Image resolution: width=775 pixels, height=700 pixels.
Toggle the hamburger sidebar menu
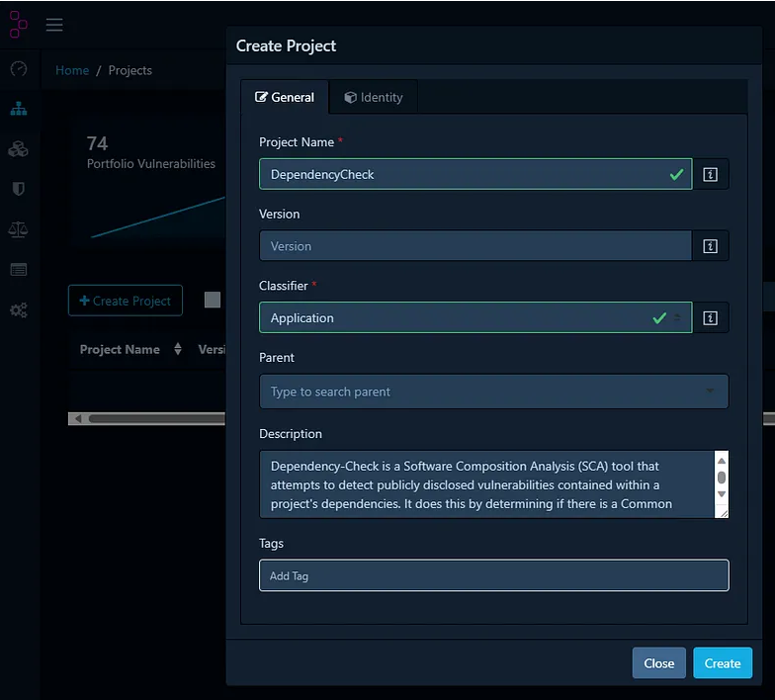[x=54, y=25]
